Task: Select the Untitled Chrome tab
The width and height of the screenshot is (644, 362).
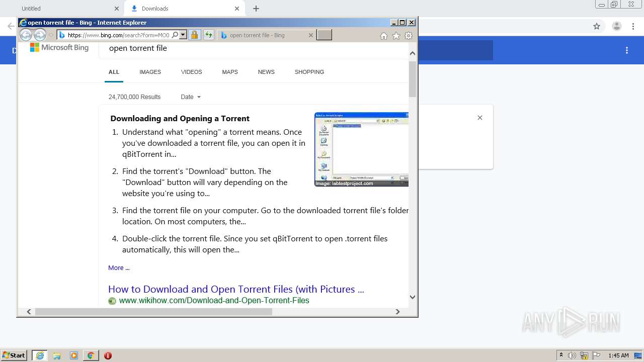Action: pos(63,9)
